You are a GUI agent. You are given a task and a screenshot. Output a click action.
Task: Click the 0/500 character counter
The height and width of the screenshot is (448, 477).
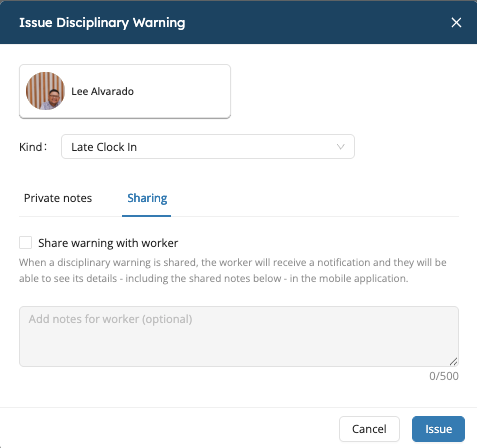click(444, 376)
